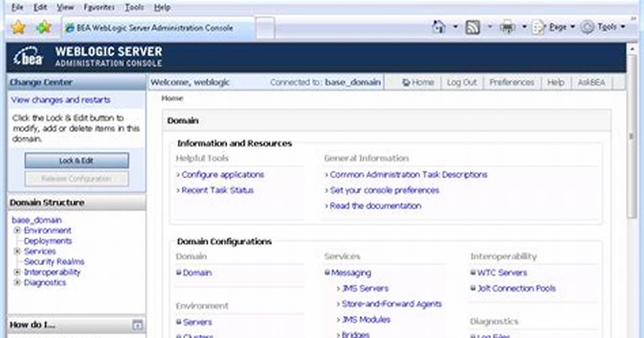
Task: Open console Help link
Action: click(x=555, y=82)
